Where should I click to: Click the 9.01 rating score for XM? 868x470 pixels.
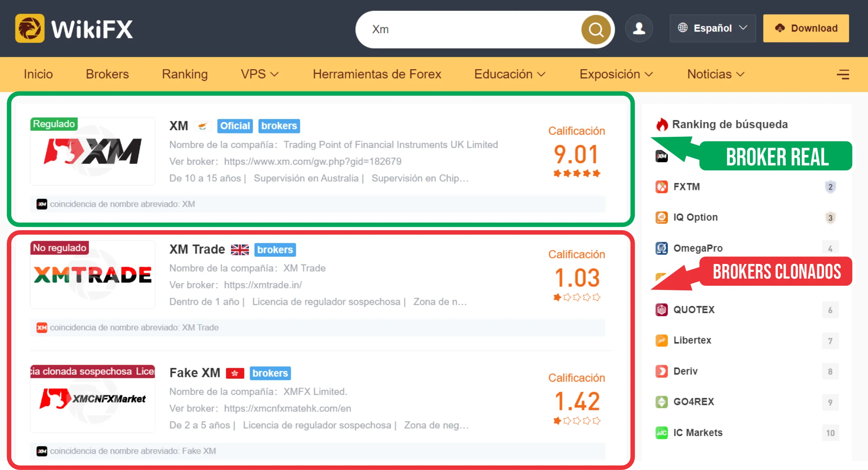click(576, 155)
